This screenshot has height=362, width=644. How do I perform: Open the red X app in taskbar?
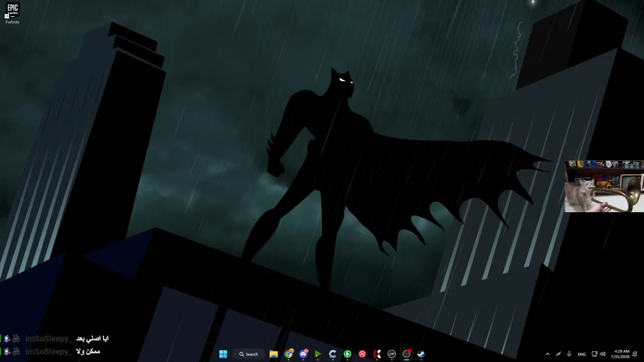[377, 354]
